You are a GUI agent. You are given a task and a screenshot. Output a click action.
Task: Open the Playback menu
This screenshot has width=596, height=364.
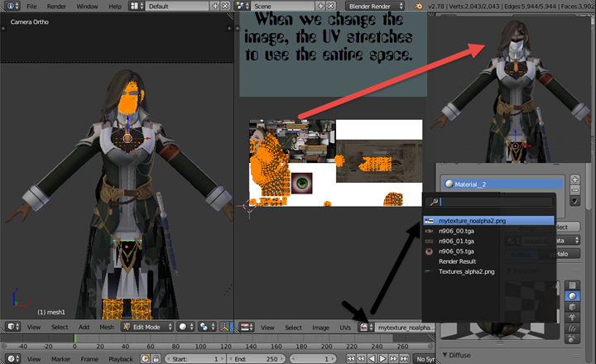click(x=121, y=359)
